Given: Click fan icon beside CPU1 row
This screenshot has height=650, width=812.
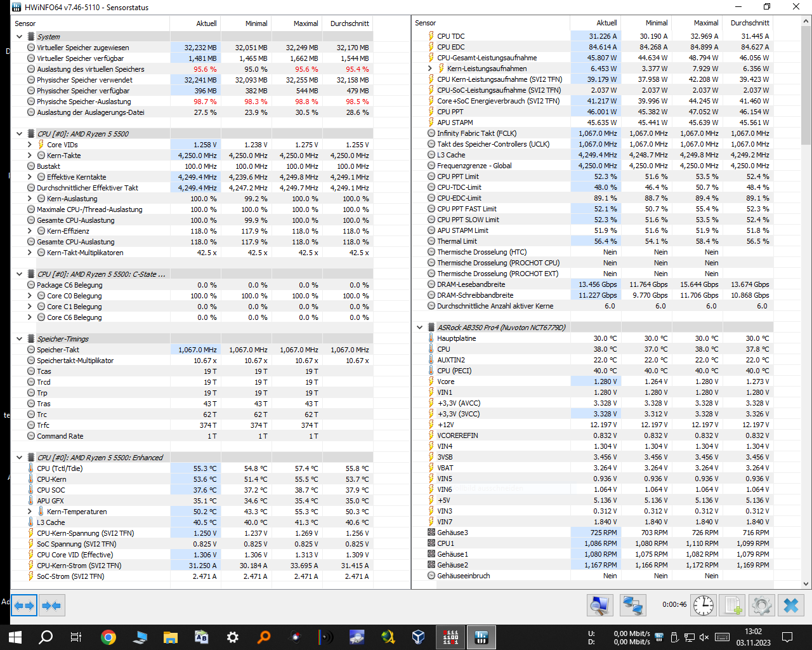Looking at the screenshot, I should (431, 543).
